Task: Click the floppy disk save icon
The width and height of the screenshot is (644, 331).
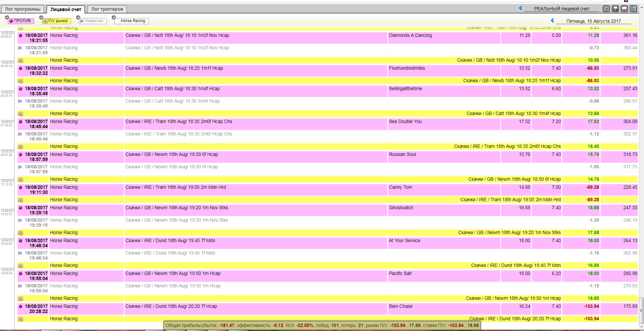Action: tap(615, 9)
